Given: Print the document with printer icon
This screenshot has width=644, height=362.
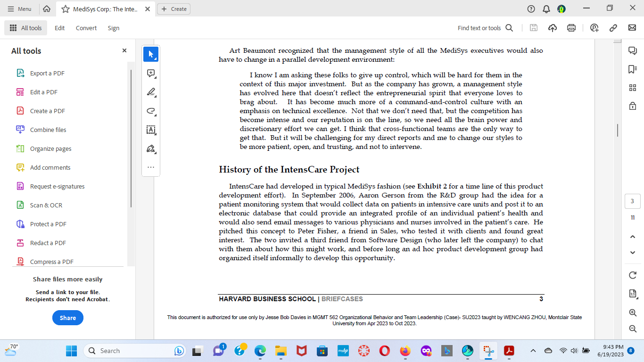Looking at the screenshot, I should [x=571, y=28].
